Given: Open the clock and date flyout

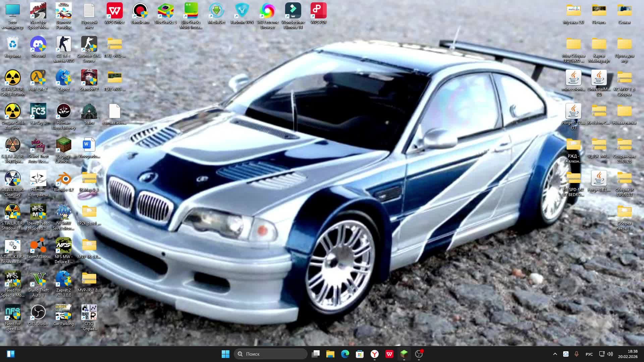Looking at the screenshot, I should click(x=628, y=354).
